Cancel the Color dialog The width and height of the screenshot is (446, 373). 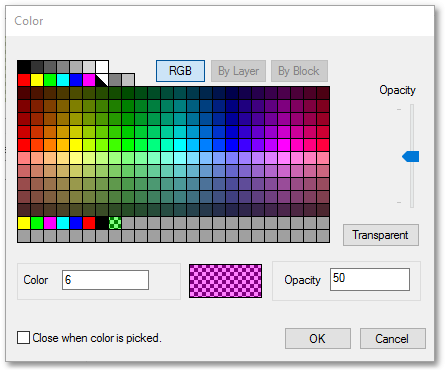click(392, 339)
